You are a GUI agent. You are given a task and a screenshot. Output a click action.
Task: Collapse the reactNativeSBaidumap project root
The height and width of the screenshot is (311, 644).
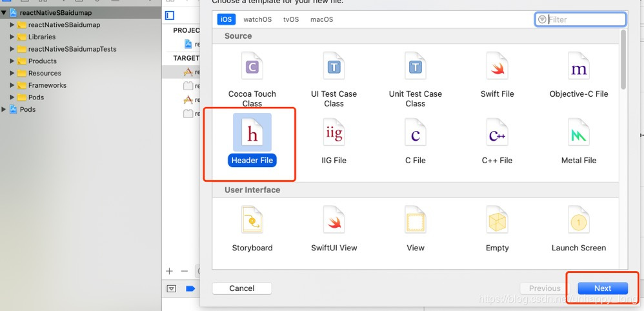pyautogui.click(x=4, y=13)
